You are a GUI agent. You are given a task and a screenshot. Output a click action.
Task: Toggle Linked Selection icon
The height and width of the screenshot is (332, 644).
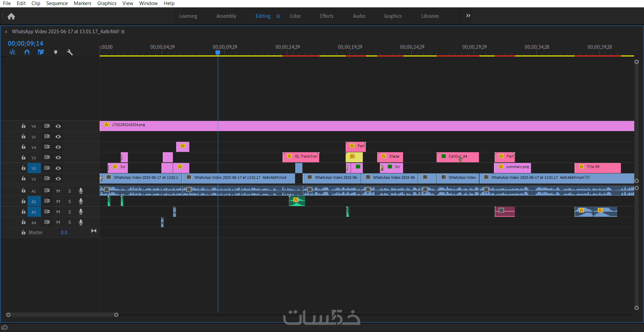41,52
